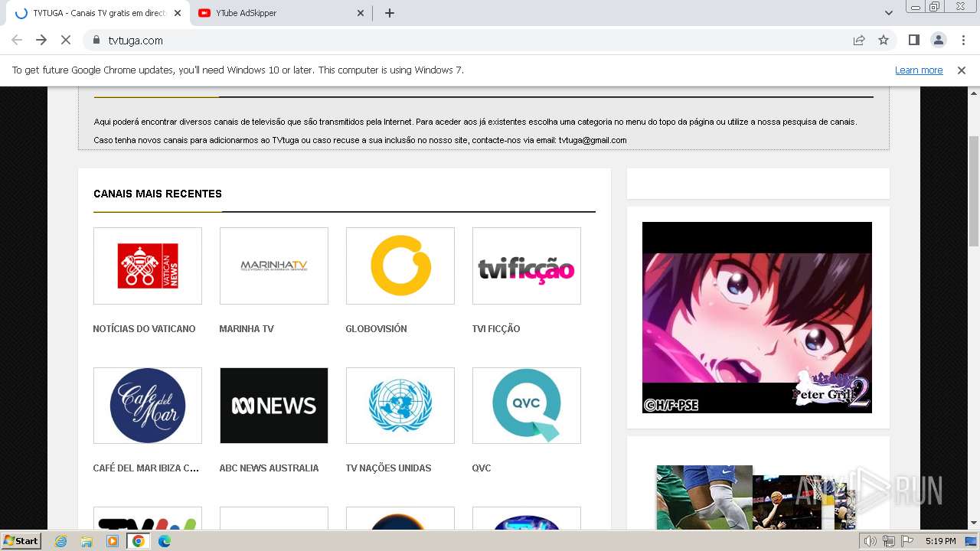
Task: Open the Notícias do Vaticano channel logo
Action: [x=148, y=266]
